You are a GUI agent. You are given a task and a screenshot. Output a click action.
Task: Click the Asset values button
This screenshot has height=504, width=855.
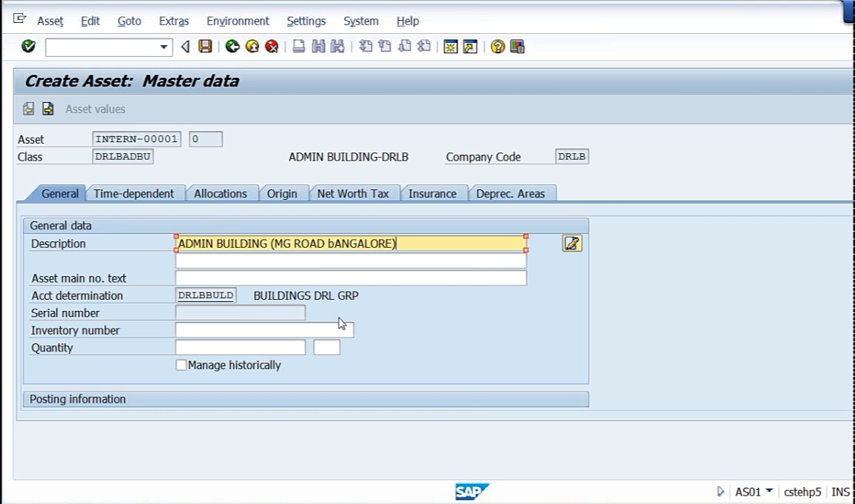click(95, 109)
